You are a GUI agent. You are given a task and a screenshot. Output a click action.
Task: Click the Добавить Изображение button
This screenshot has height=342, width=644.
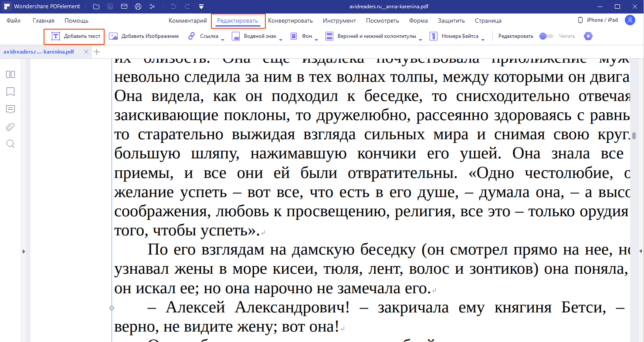pyautogui.click(x=144, y=36)
